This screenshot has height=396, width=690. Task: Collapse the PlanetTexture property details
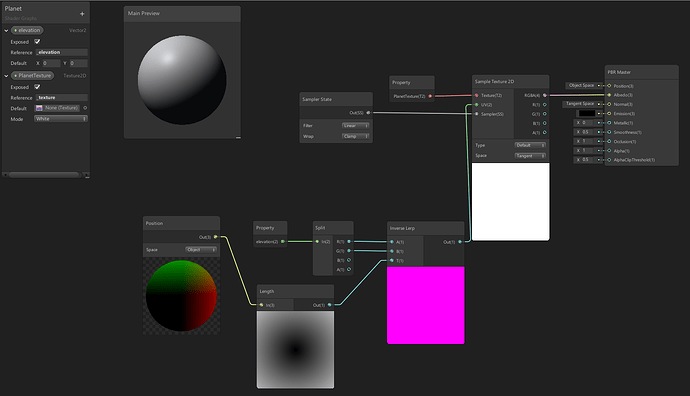pyautogui.click(x=6, y=76)
